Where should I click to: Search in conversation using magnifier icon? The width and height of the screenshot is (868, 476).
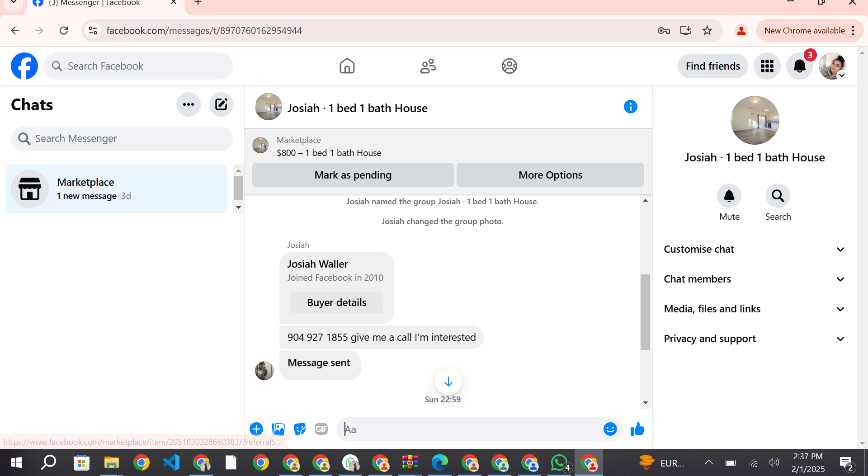click(778, 196)
